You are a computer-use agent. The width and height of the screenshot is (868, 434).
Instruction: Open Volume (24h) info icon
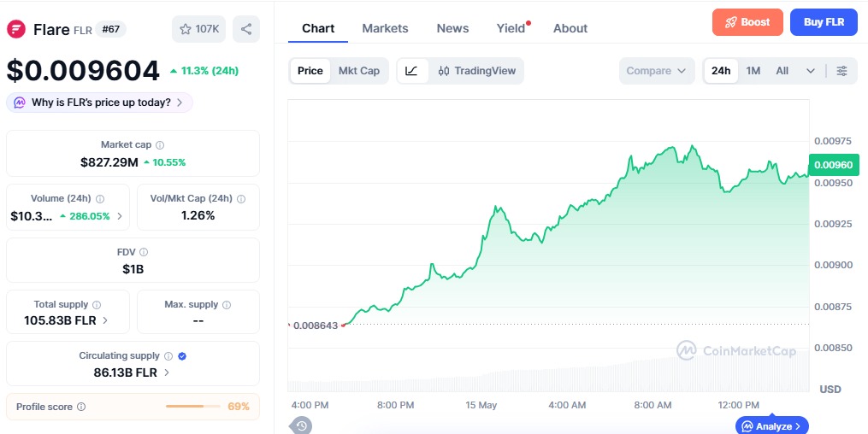tap(100, 198)
